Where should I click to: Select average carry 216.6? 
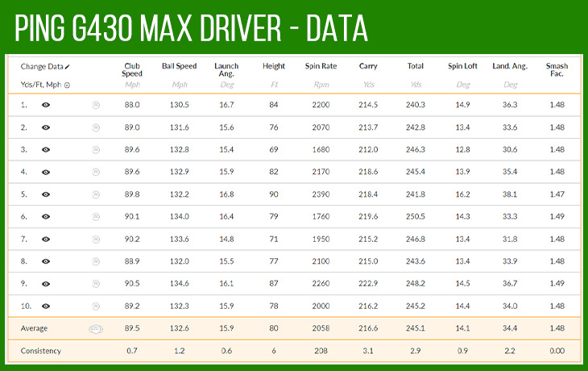(368, 328)
